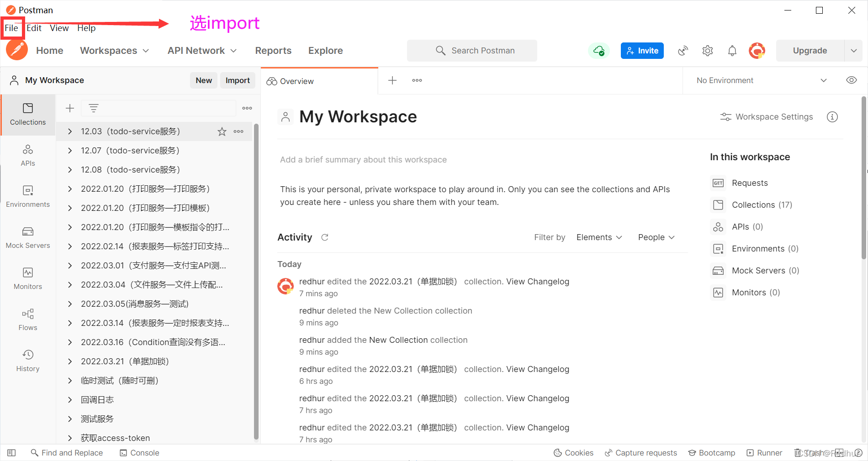Open Runner from status bar
This screenshot has height=461, width=868.
[764, 453]
